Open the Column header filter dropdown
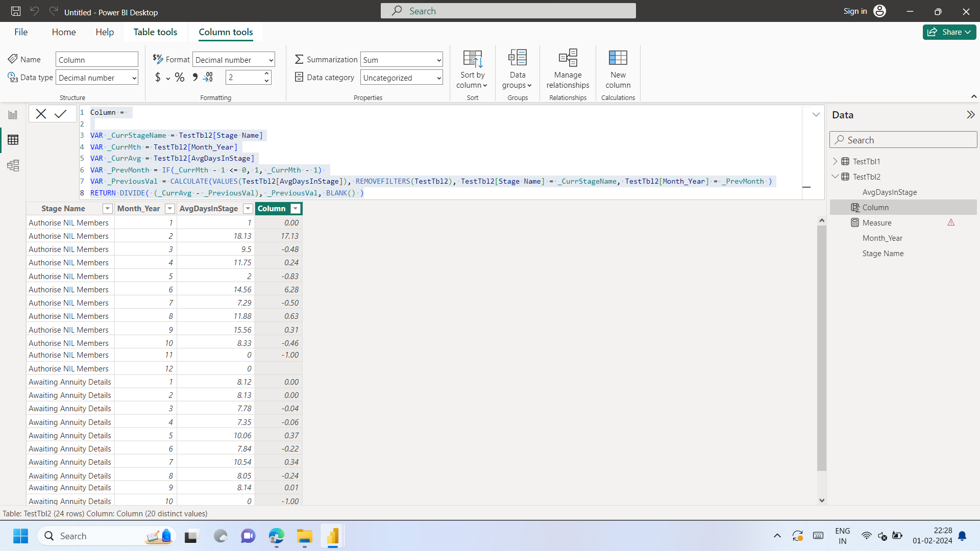The height and width of the screenshot is (551, 980). (x=296, y=209)
